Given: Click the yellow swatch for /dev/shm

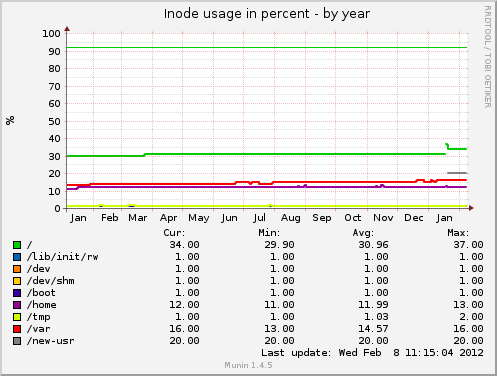Looking at the screenshot, I should 17,281.
